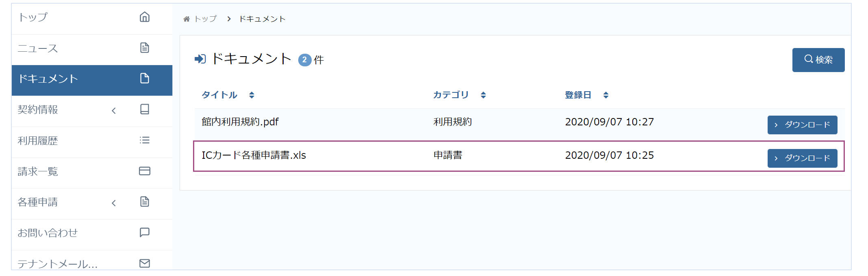Download ICカード各種申請書.xls
The width and height of the screenshot is (868, 276).
[802, 158]
